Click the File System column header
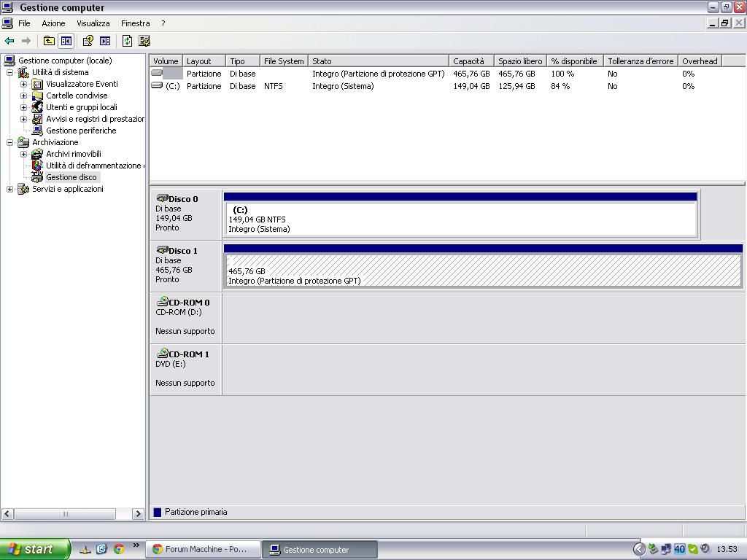 284,61
